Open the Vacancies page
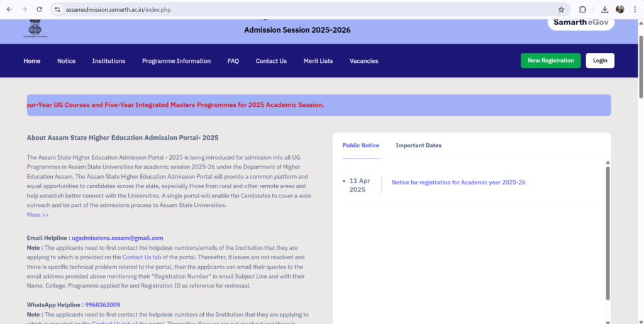Image resolution: width=644 pixels, height=324 pixels. pos(364,61)
